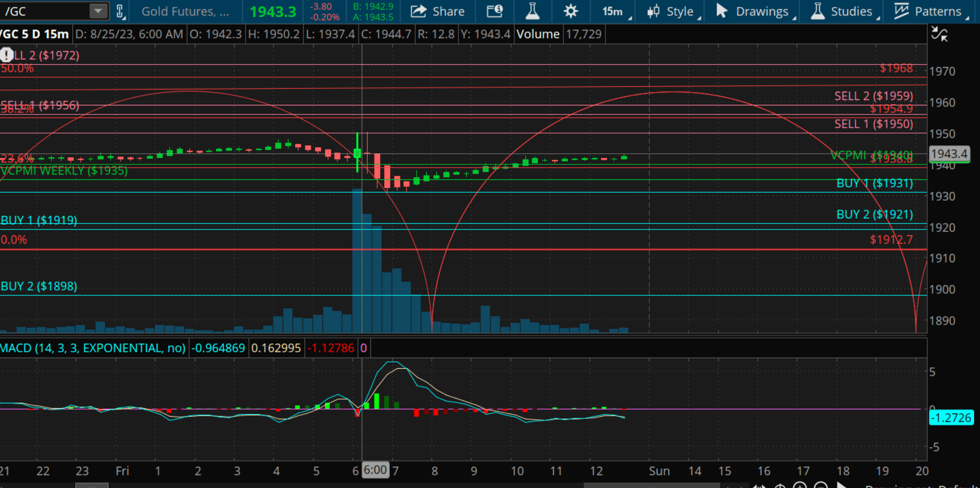Click the 6:00 crosshair time marker
Viewport: 980px width, 488px height.
click(375, 470)
